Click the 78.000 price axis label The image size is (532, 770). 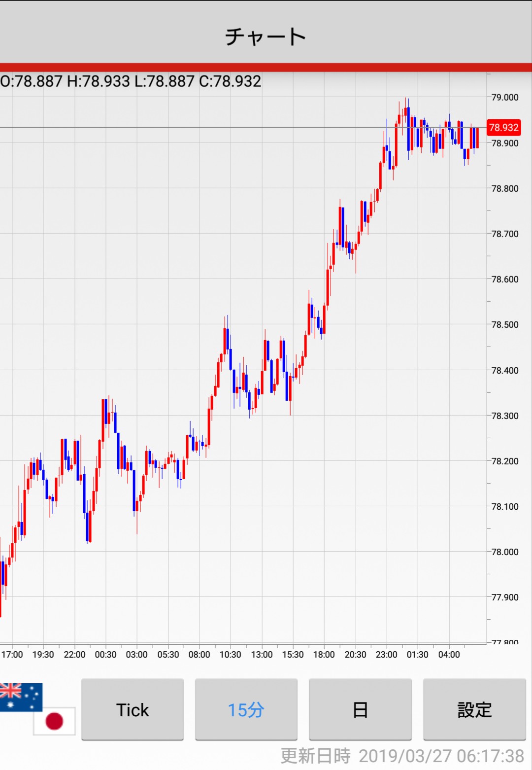[x=505, y=552]
